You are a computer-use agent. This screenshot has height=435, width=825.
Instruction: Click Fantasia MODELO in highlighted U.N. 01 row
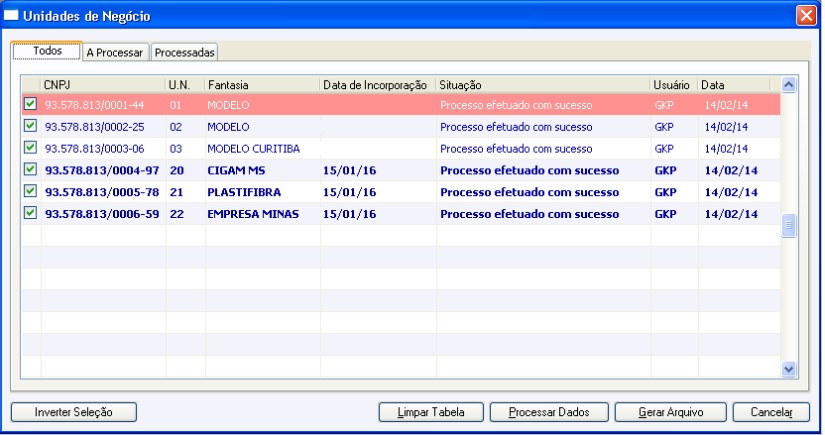click(228, 105)
